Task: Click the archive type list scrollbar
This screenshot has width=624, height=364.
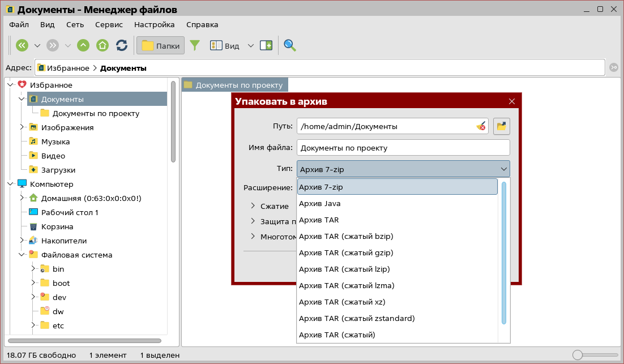Action: [x=504, y=253]
